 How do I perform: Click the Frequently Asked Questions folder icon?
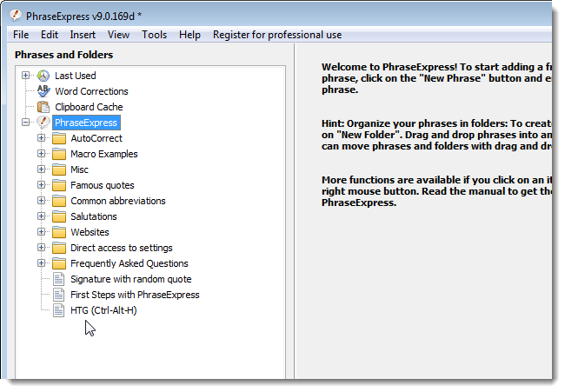[x=59, y=263]
